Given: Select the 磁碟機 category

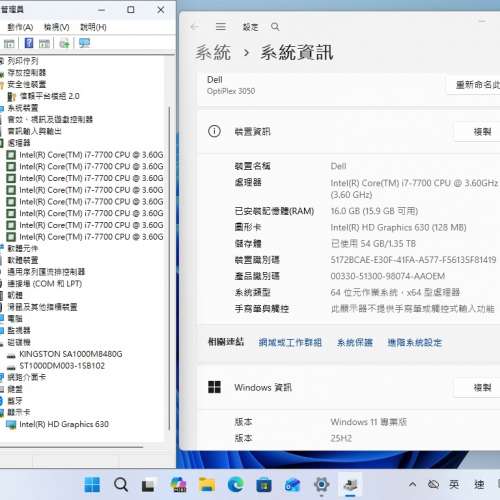Looking at the screenshot, I should pos(19,342).
